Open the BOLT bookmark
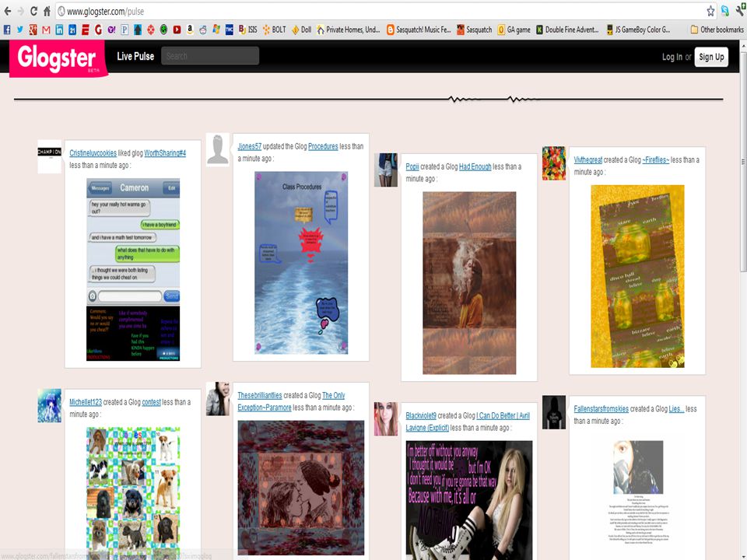747x560 pixels. coord(275,30)
